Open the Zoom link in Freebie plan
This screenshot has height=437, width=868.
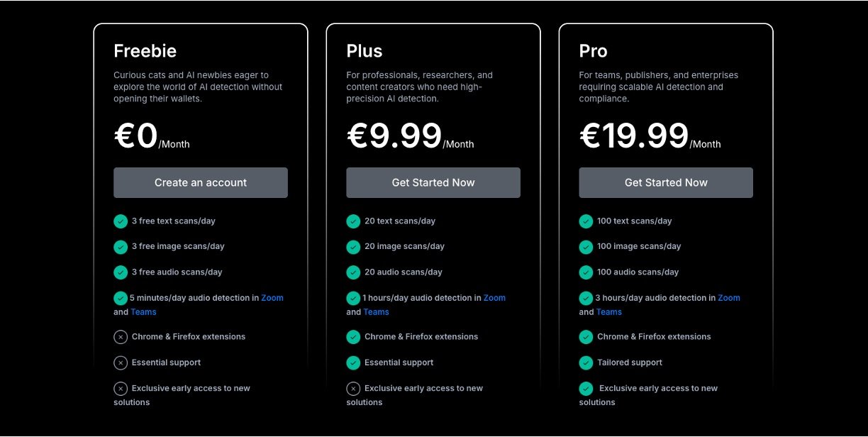(x=272, y=298)
